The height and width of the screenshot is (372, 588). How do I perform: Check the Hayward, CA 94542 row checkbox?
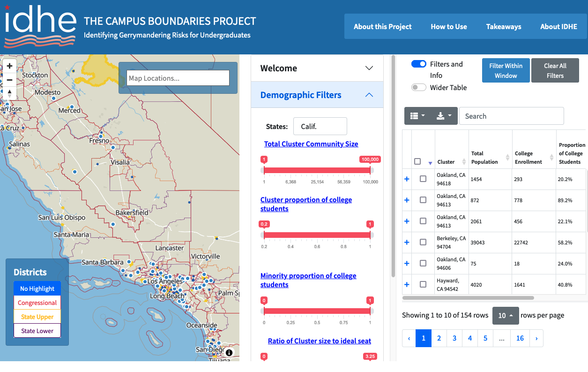coord(423,285)
